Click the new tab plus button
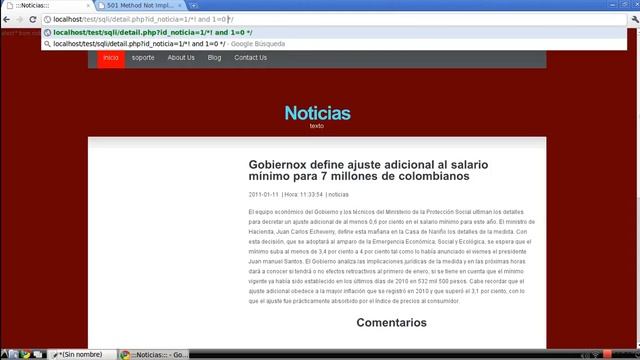This screenshot has width=640, height=360. click(x=194, y=5)
